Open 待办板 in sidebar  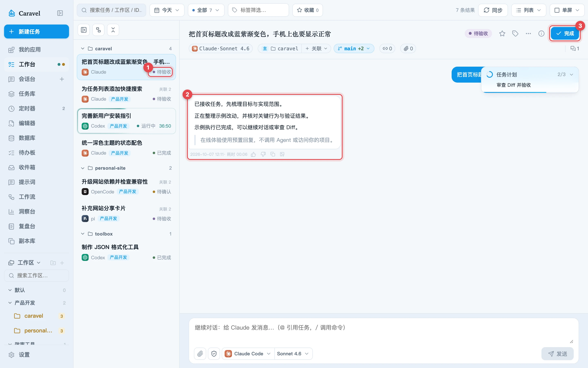click(37, 153)
